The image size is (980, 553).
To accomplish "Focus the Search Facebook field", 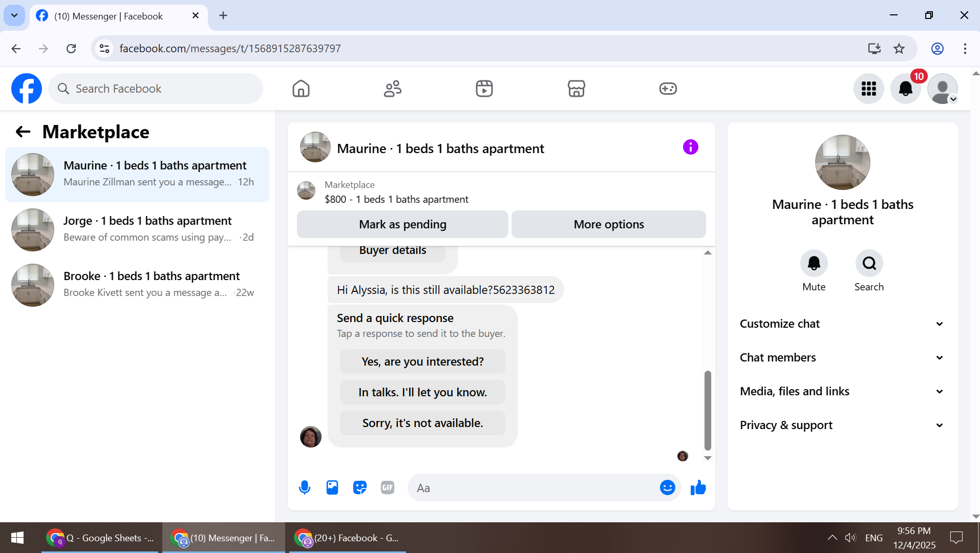I will pos(156,89).
